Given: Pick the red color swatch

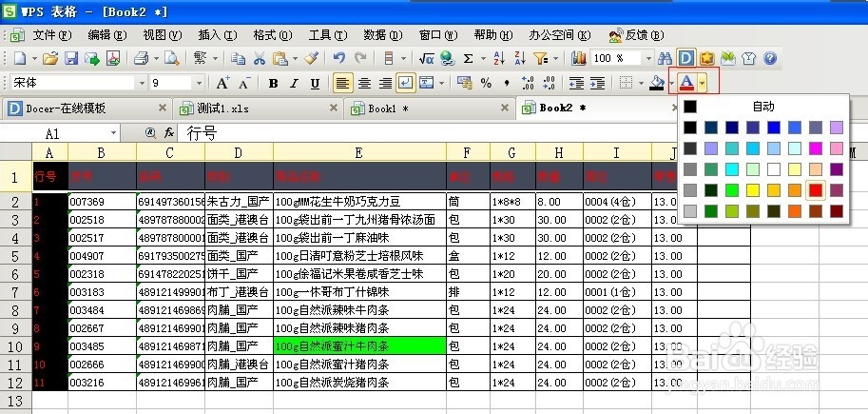Looking at the screenshot, I should click(x=816, y=190).
